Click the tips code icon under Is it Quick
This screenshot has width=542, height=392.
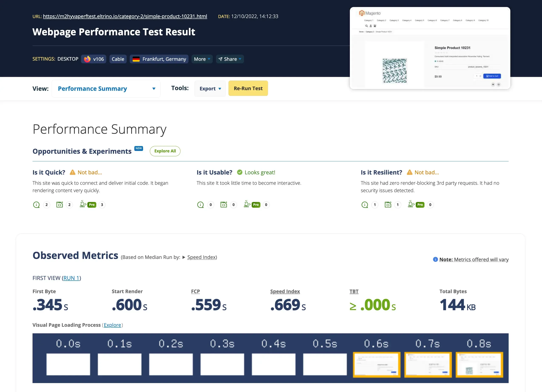point(60,205)
